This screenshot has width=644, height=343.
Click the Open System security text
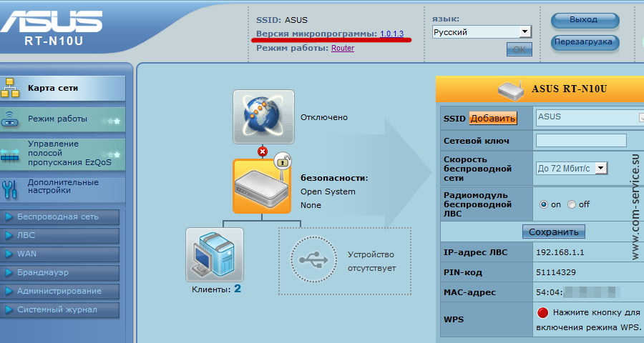tap(328, 192)
